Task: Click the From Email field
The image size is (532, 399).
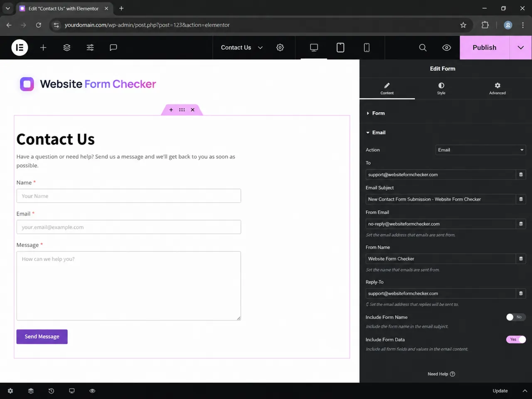Action: 441,224
